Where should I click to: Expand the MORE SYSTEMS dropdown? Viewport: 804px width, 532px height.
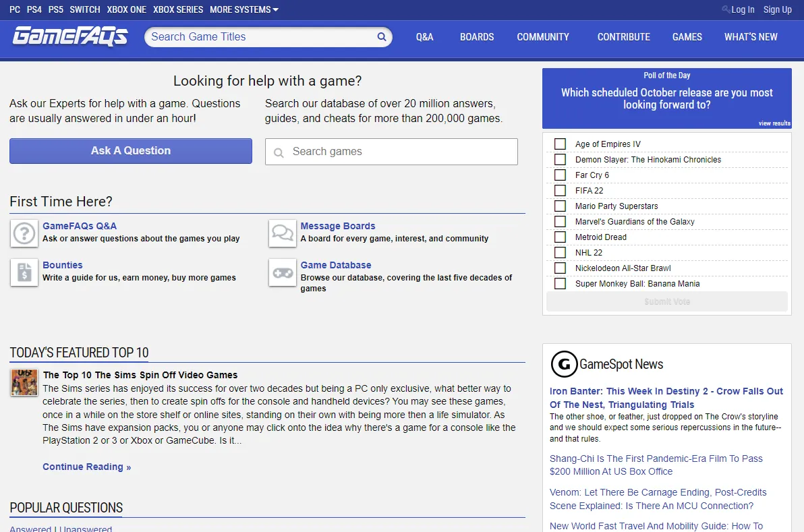[x=243, y=9]
